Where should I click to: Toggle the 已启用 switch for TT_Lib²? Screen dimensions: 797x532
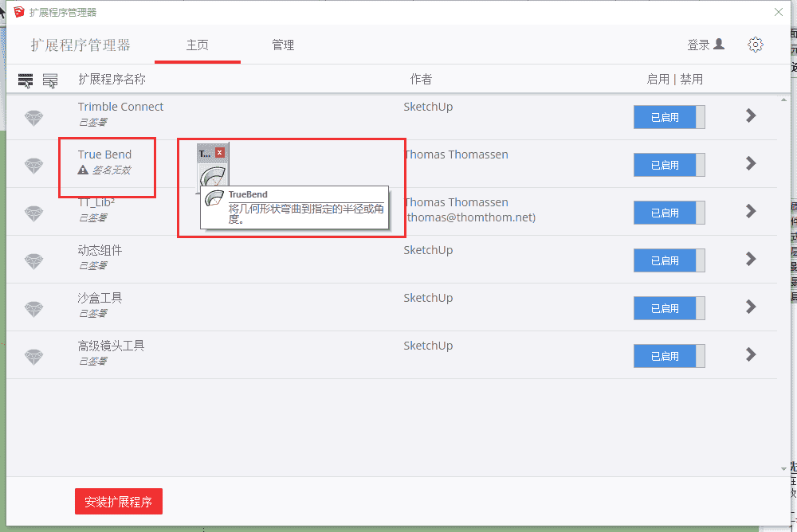click(669, 213)
